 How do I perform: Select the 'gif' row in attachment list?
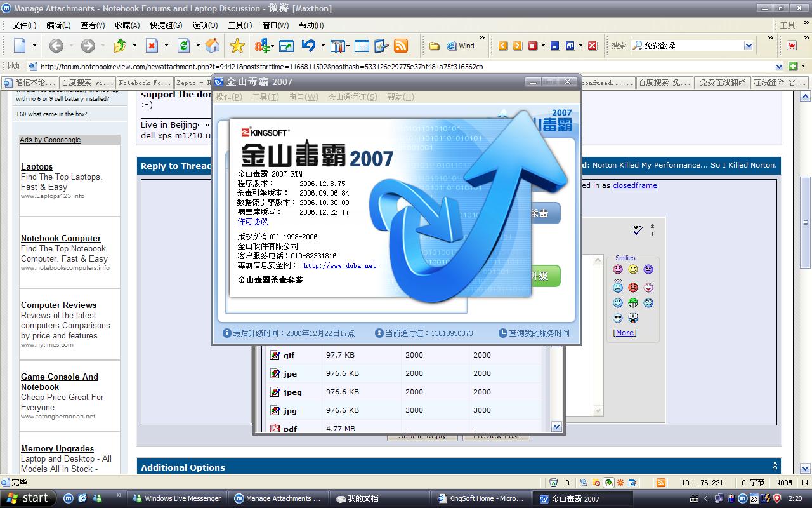click(x=405, y=356)
